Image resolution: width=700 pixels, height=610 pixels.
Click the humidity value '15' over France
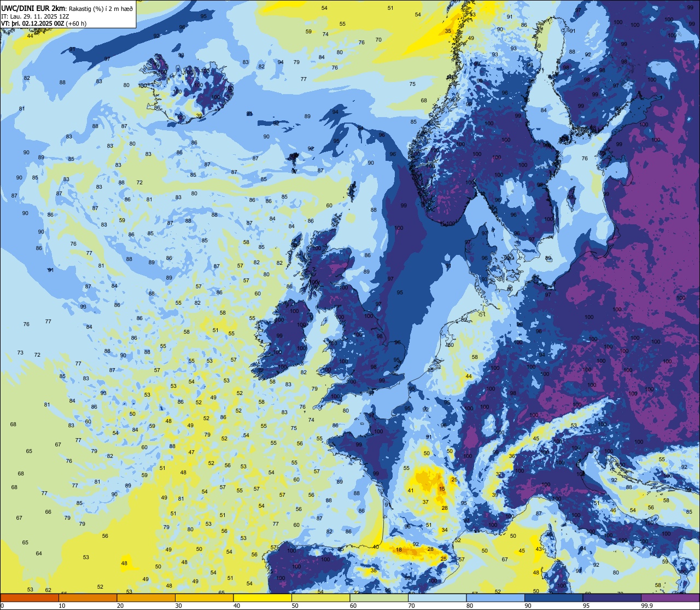pos(442,489)
